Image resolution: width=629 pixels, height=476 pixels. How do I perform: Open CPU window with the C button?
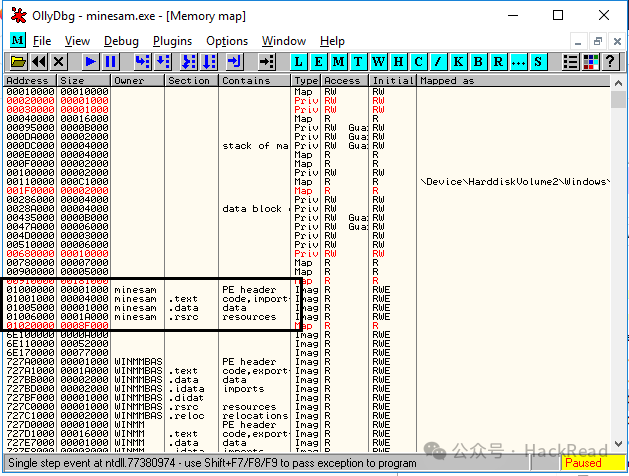click(x=418, y=62)
